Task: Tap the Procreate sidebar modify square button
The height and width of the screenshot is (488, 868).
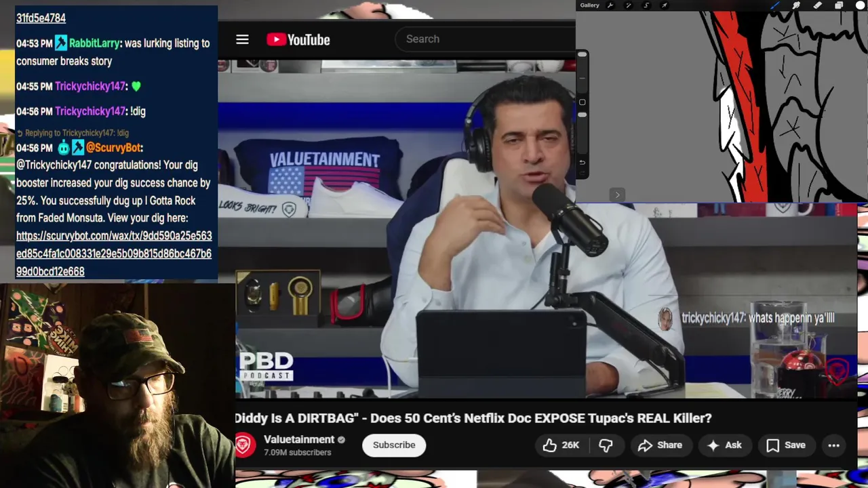Action: tap(582, 102)
